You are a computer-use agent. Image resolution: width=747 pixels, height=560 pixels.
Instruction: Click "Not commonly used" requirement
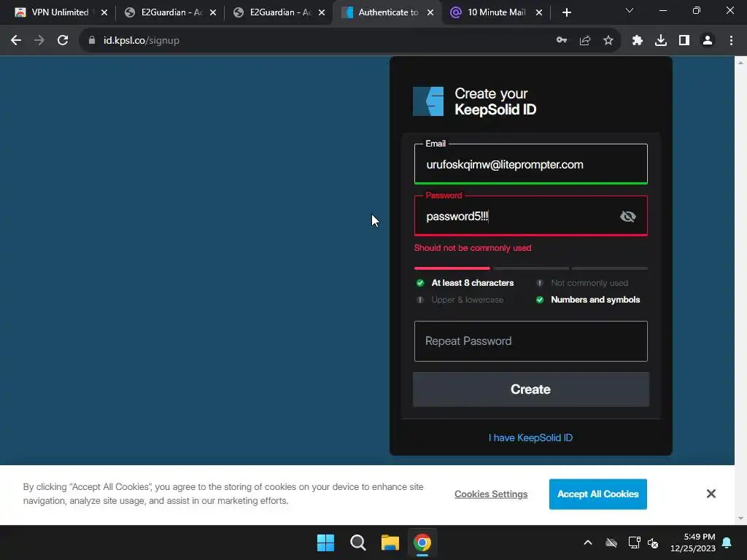pos(589,283)
